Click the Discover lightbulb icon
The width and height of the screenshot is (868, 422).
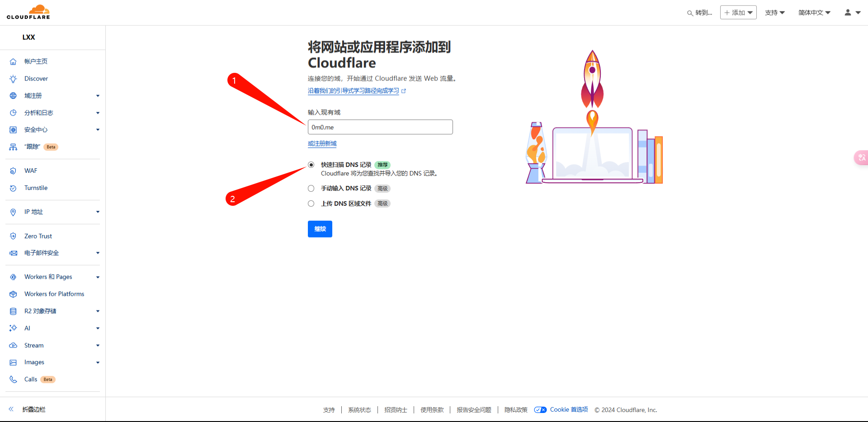[13, 79]
